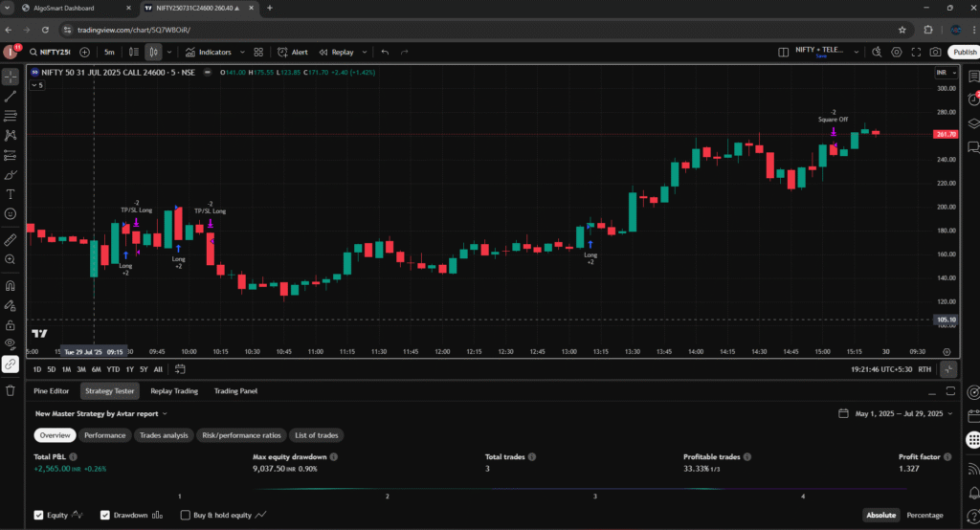Viewport: 980px width, 530px height.
Task: Uncheck the Drawdown checkbox
Action: [x=105, y=515]
